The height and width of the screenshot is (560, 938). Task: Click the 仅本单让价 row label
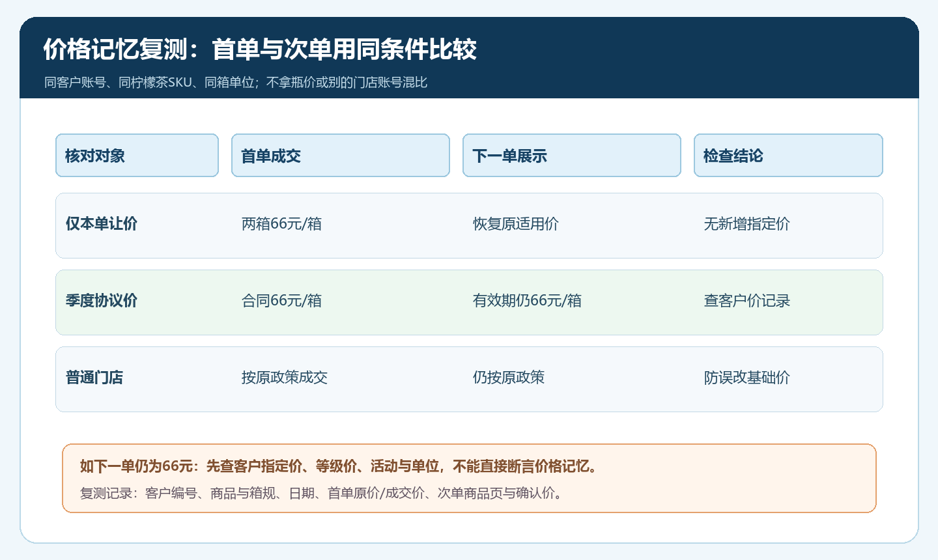tap(102, 224)
